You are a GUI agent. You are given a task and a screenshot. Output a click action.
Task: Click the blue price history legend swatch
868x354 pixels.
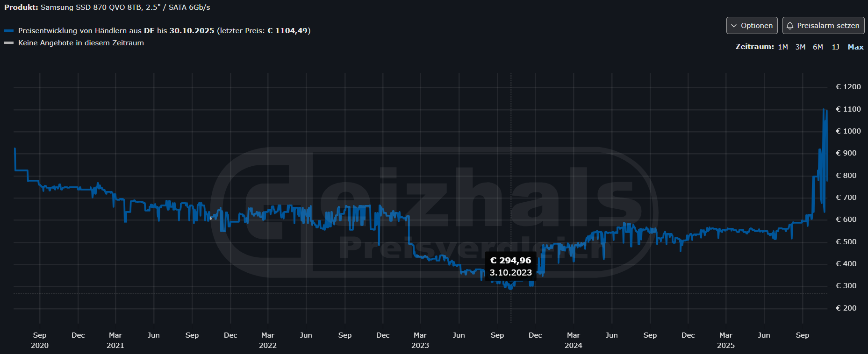coord(9,31)
